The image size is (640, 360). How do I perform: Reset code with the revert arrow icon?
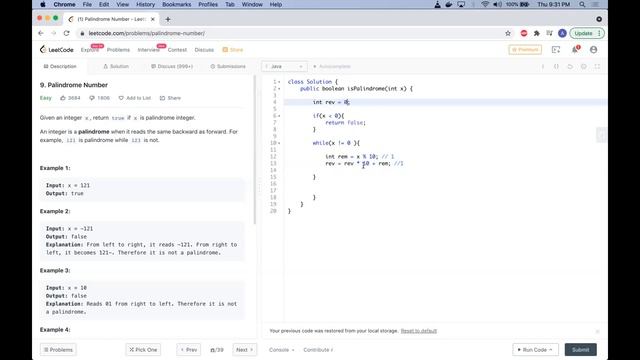point(570,67)
